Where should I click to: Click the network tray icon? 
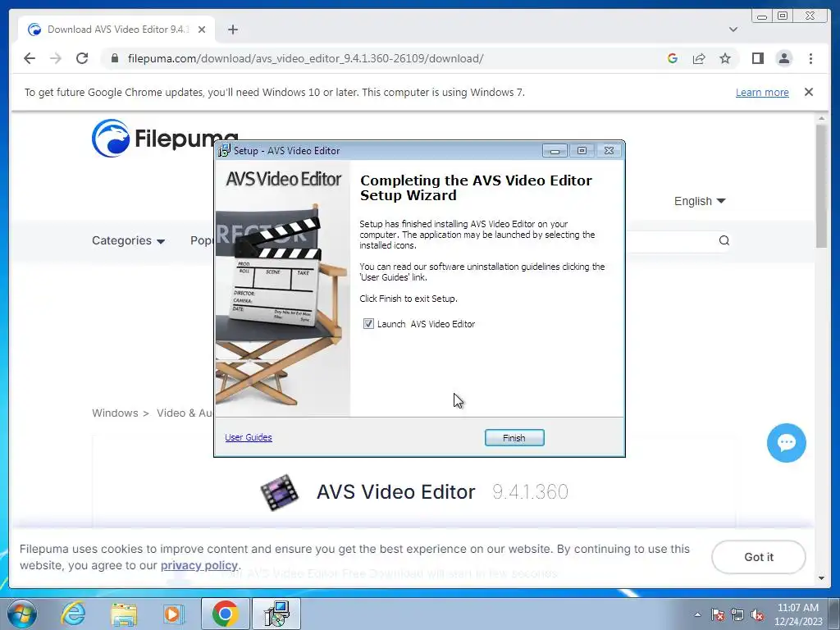point(737,615)
